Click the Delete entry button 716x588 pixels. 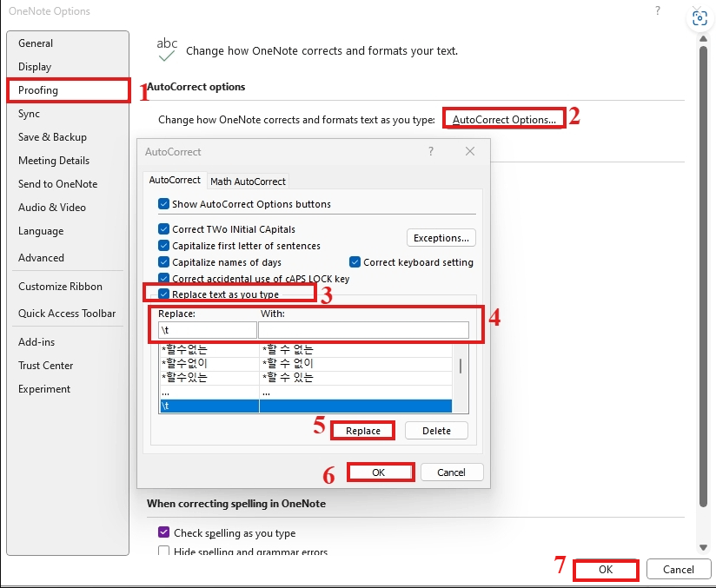point(436,431)
